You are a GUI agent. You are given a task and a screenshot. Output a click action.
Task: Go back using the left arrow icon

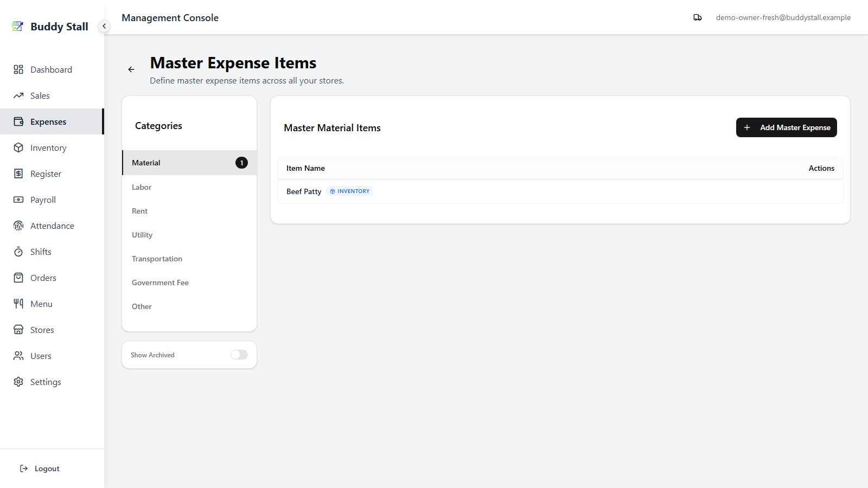pyautogui.click(x=131, y=69)
